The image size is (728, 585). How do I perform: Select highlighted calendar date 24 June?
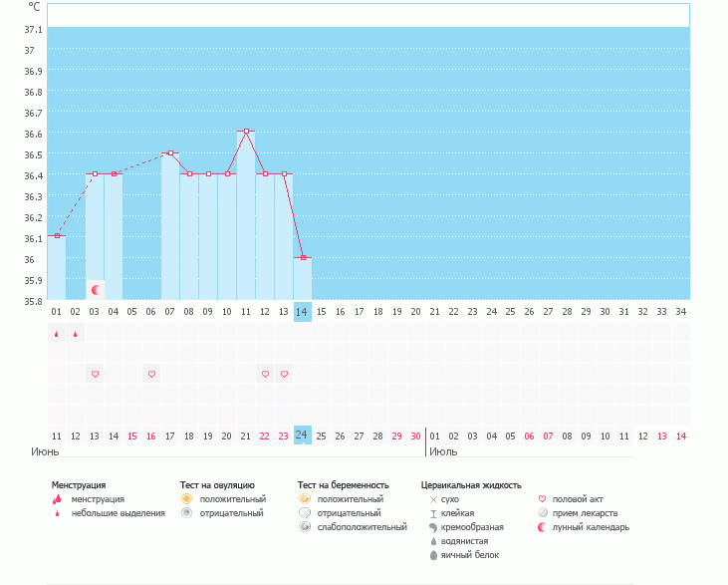click(303, 435)
